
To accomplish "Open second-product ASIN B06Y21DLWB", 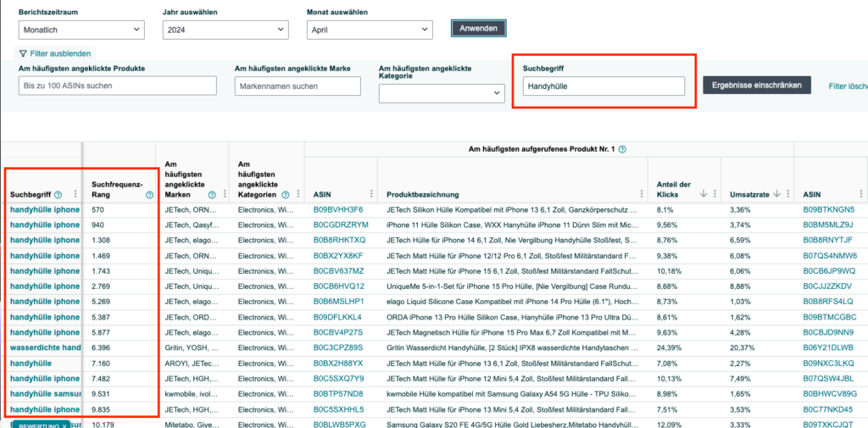I will click(828, 347).
